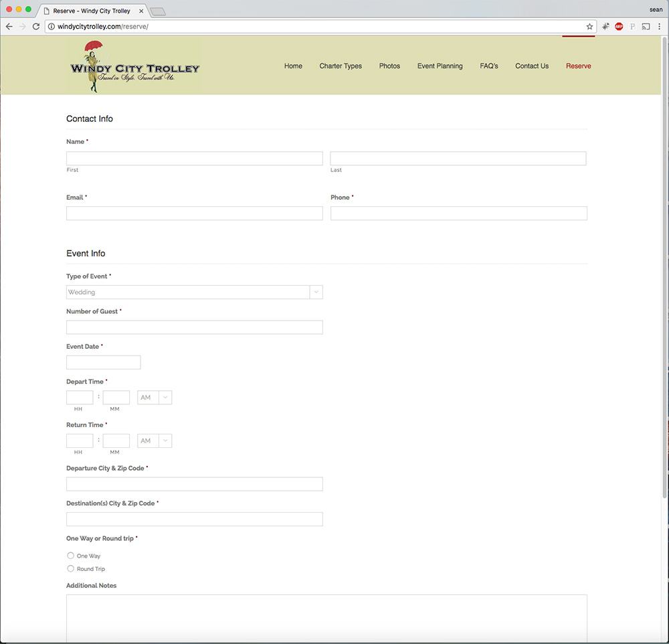Follow the Contact Us link
The width and height of the screenshot is (669, 644).
click(532, 66)
